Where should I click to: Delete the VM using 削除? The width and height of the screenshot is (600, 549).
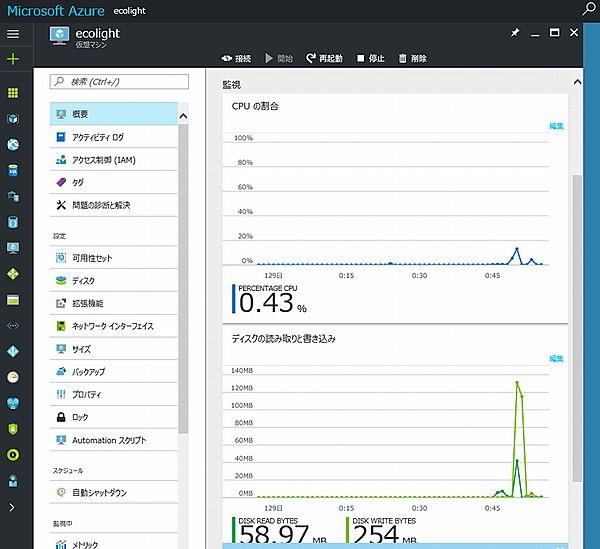[412, 58]
